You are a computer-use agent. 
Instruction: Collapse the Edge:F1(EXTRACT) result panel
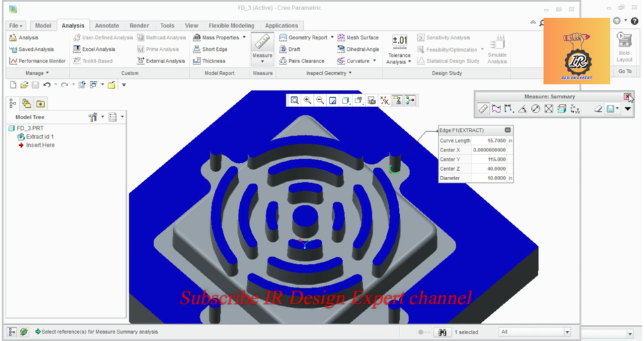click(x=508, y=130)
